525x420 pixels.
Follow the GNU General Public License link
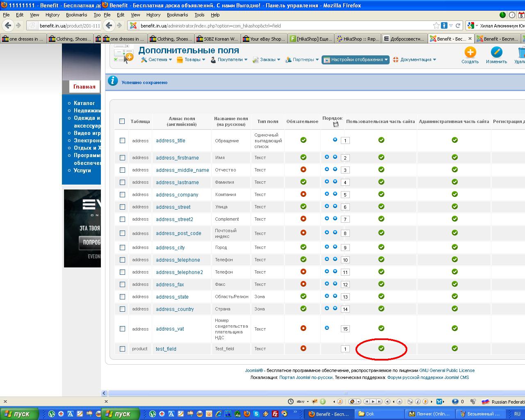point(447,370)
